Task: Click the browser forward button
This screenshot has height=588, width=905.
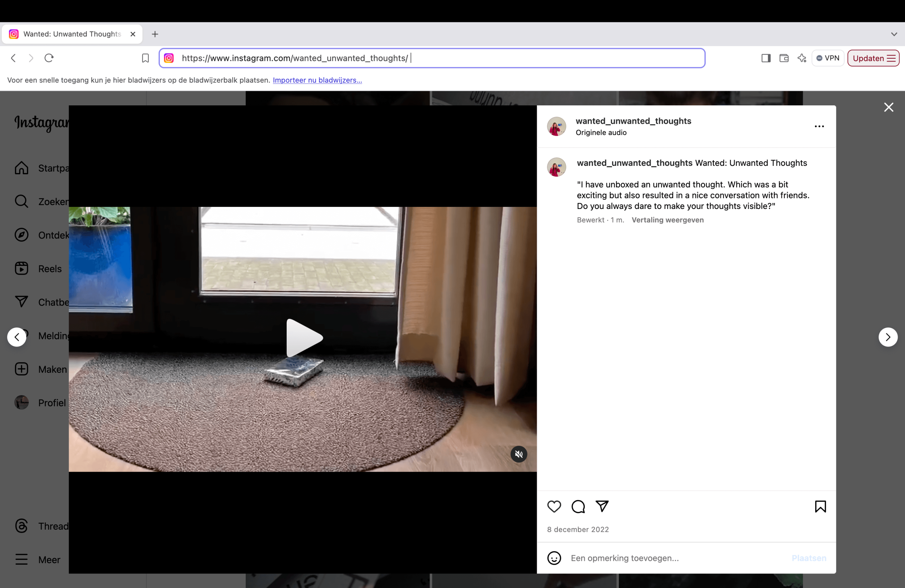Action: pos(31,58)
